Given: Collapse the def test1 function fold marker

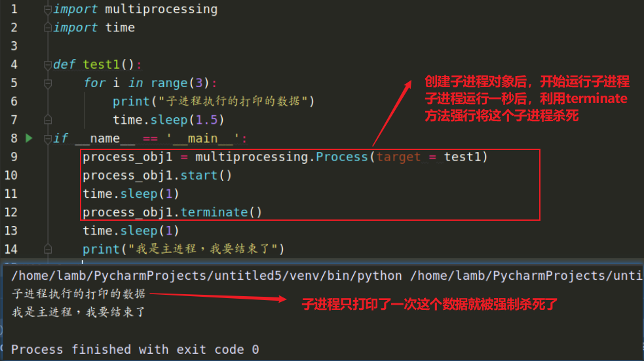Looking at the screenshot, I should 47,65.
